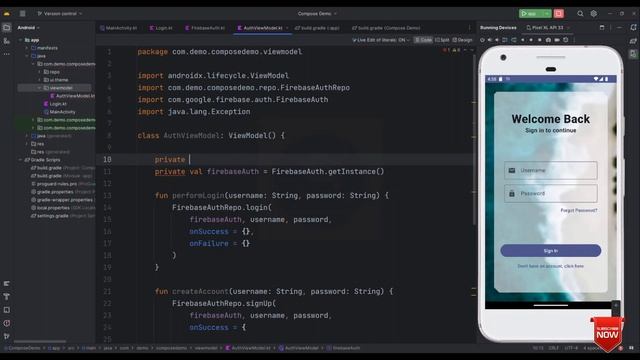640x360 pixels.
Task: Rotate the emulator device left
Action: 505,40
